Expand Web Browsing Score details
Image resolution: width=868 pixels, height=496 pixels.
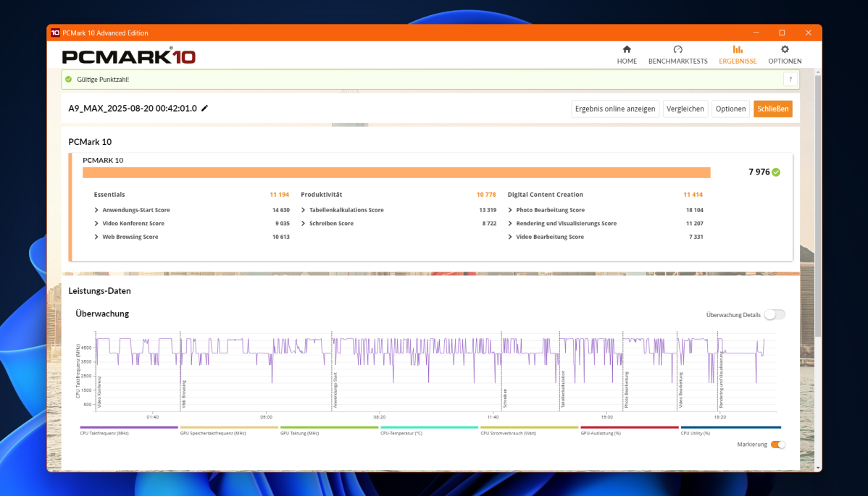(96, 237)
